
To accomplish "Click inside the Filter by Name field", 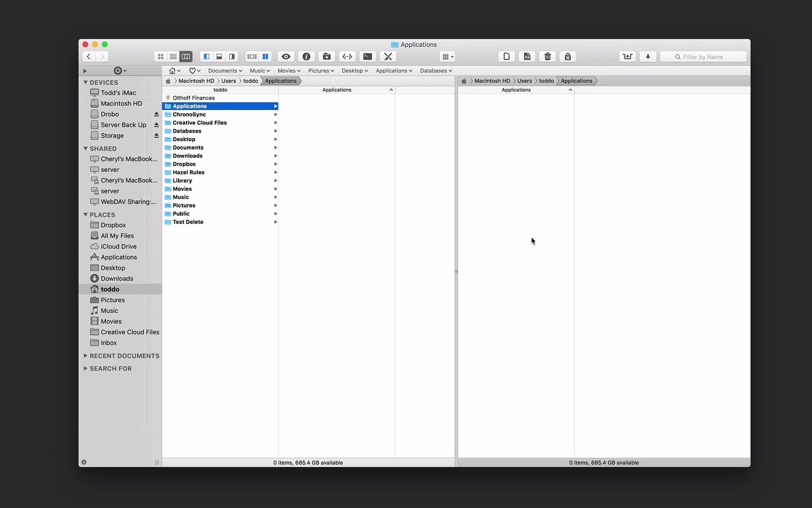I will pyautogui.click(x=703, y=56).
